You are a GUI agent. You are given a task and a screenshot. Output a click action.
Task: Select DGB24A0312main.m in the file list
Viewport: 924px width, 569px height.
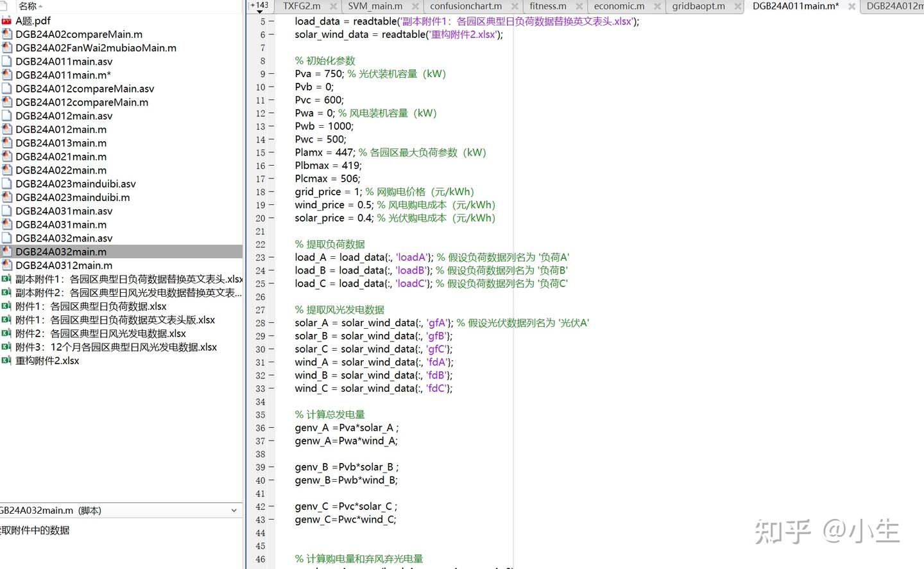[64, 265]
